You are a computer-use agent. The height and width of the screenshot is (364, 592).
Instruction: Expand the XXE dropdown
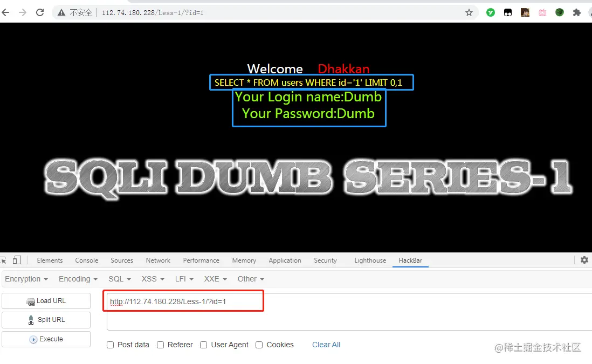tap(216, 279)
